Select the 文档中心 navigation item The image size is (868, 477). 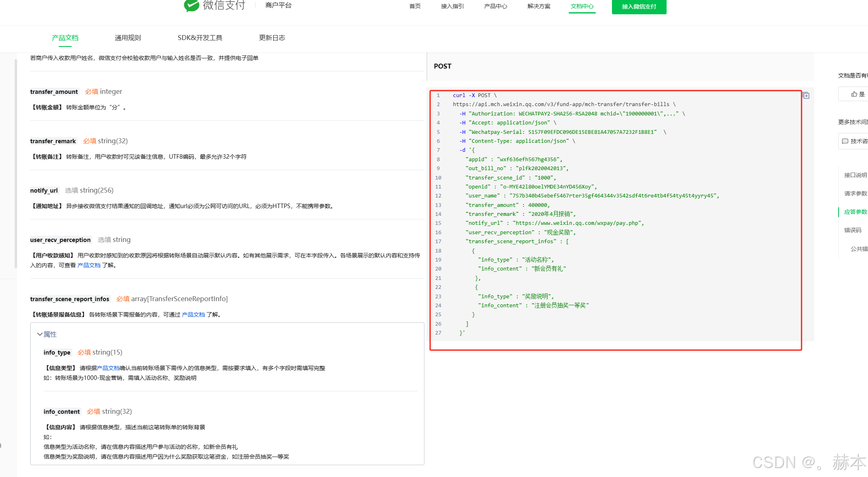click(582, 6)
